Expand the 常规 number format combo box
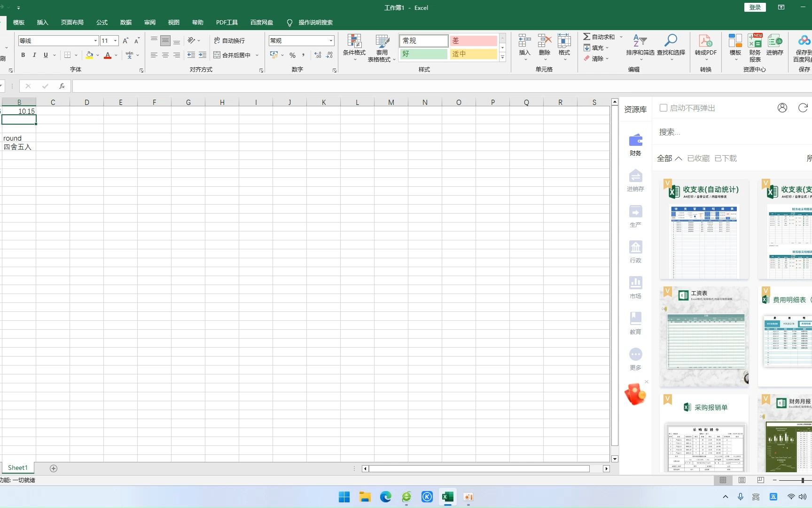The image size is (812, 508). [x=330, y=40]
